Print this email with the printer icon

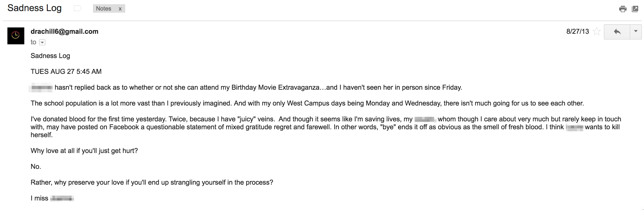(x=623, y=9)
